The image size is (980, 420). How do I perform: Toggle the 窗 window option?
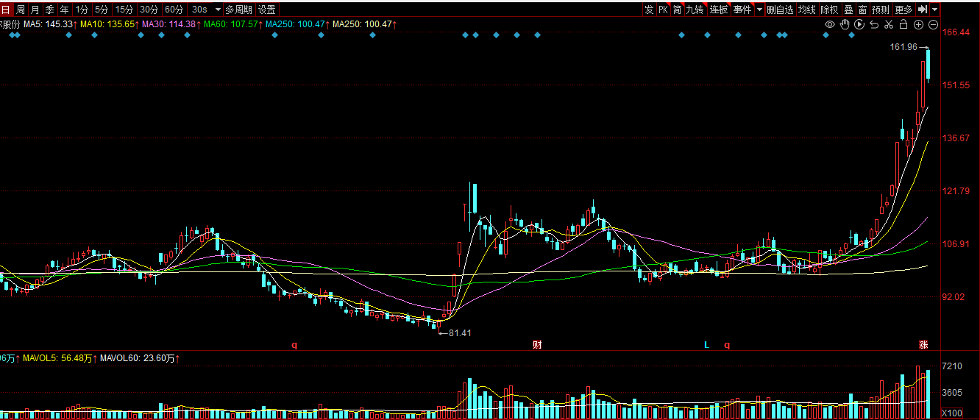coord(862,10)
